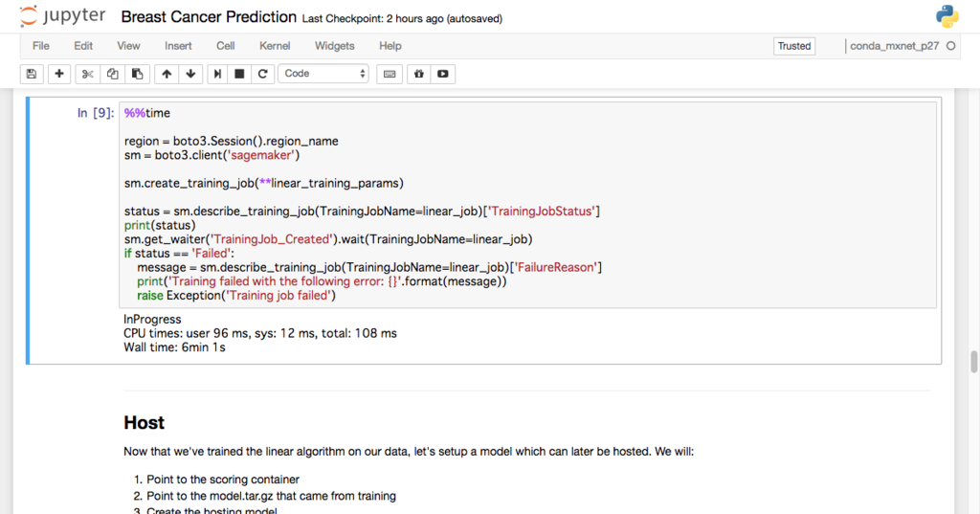Click the Host heading
Screen dimensions: 980x514
pos(144,423)
